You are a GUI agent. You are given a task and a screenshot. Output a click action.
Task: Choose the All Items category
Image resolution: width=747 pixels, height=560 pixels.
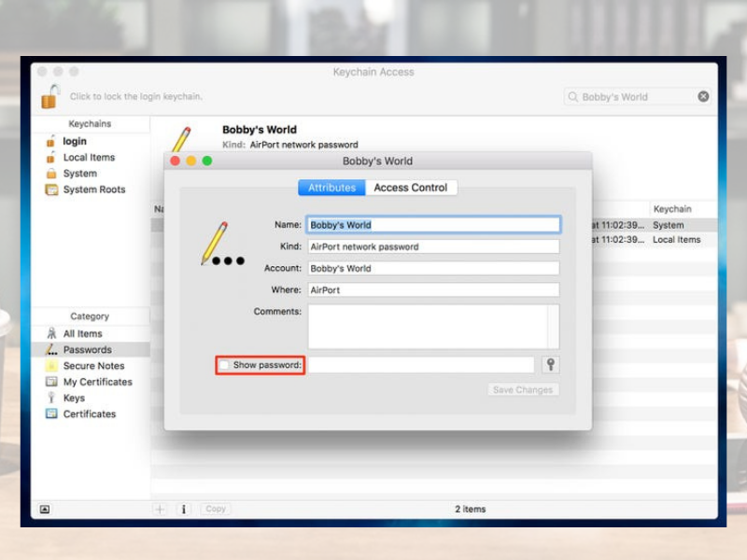click(82, 334)
